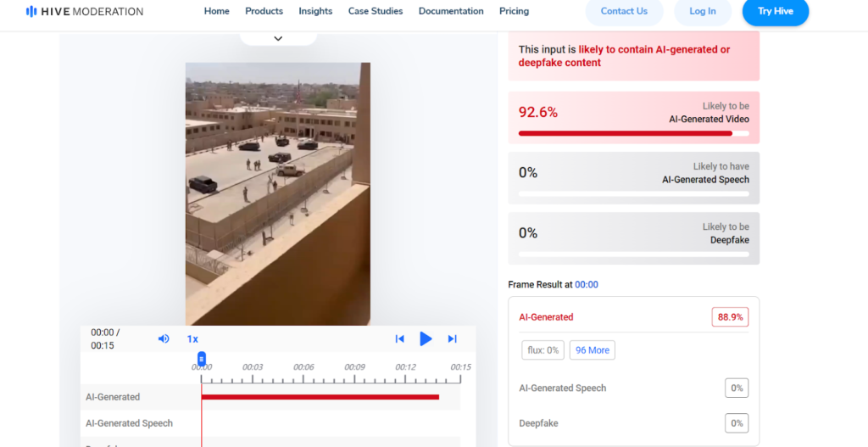Change the 1x playback speed
The height and width of the screenshot is (447, 868).
coord(192,339)
